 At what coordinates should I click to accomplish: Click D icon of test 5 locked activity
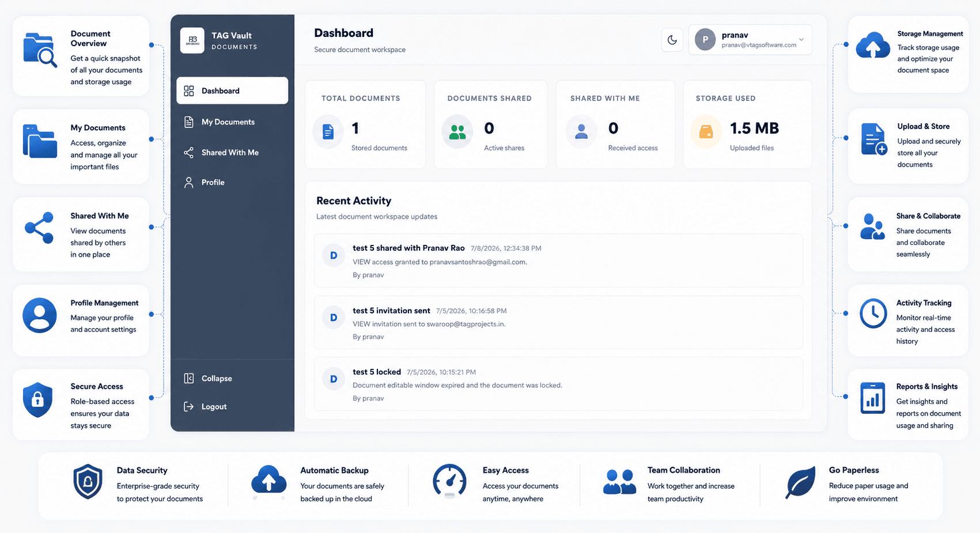334,379
